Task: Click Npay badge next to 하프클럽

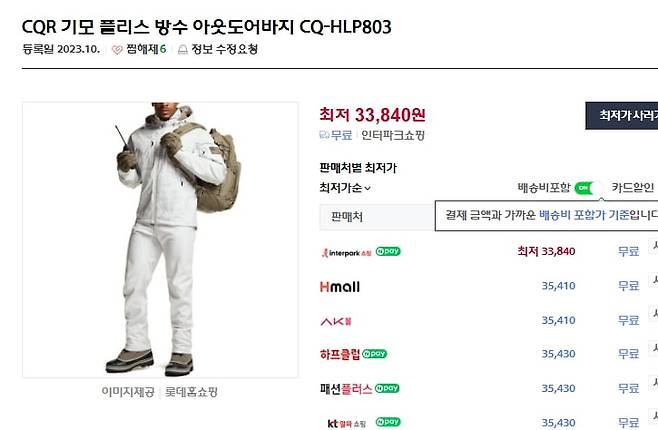Action: (374, 354)
